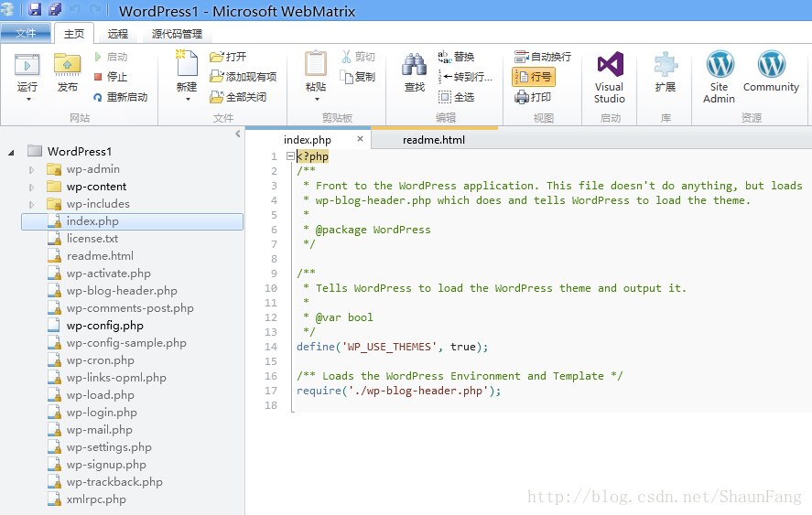Collapse the file tree pane with the arrow
Viewport: 812px width, 515px height.
pos(238,134)
